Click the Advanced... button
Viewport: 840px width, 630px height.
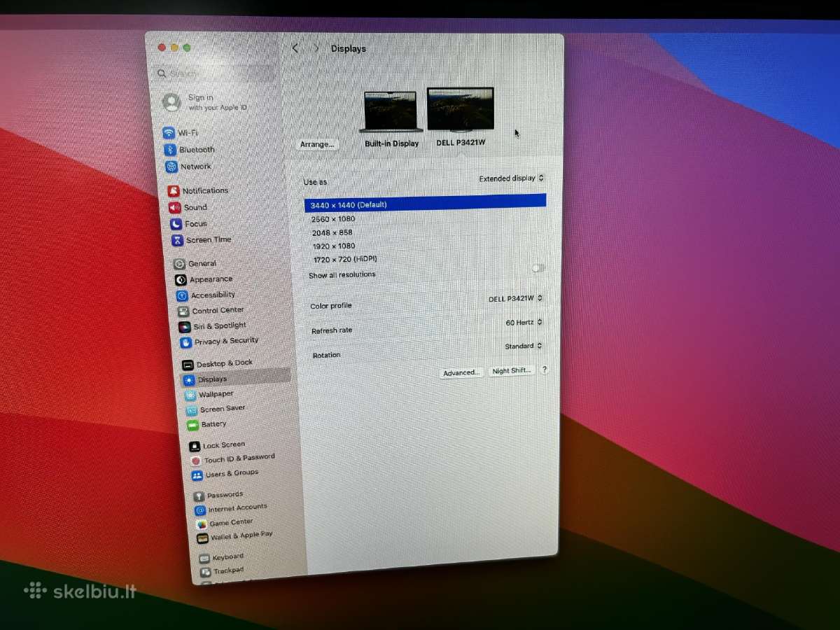462,372
